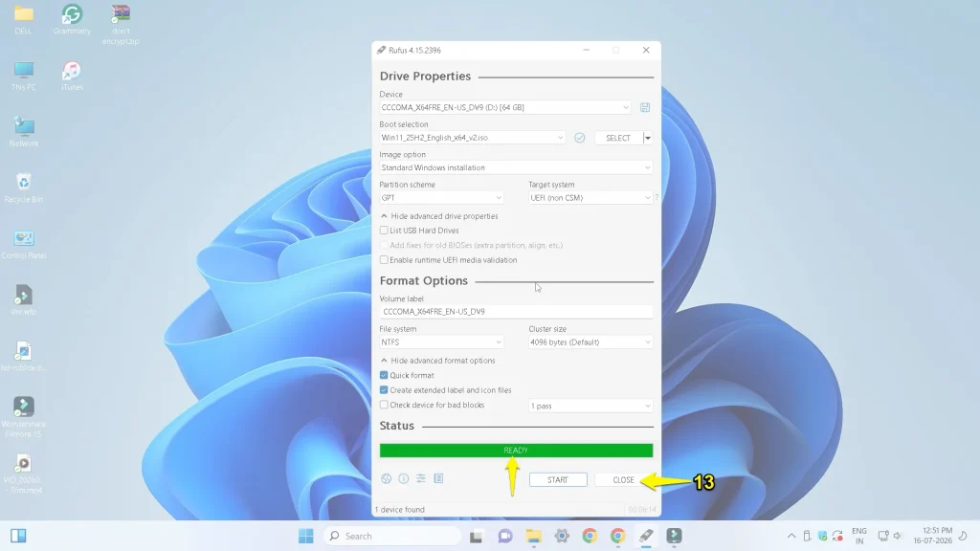Click the Volume label input field
This screenshot has height=551, width=980.
(x=516, y=311)
